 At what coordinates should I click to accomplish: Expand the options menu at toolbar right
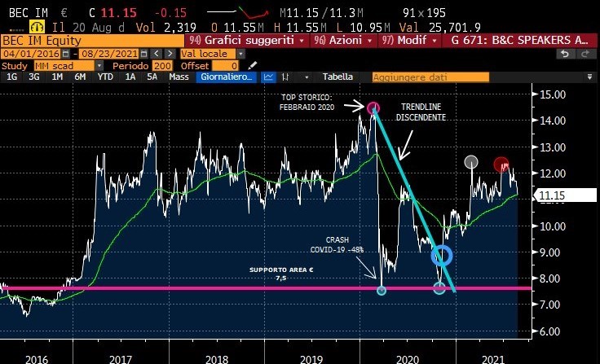point(589,77)
